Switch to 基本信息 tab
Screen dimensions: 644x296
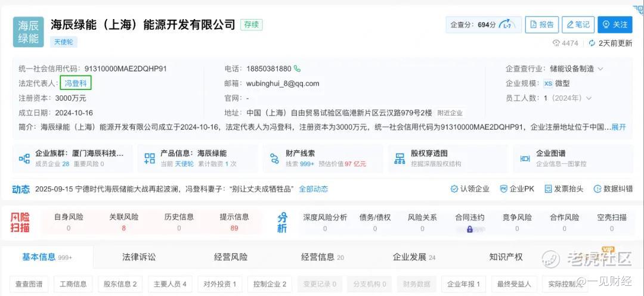[x=47, y=257]
